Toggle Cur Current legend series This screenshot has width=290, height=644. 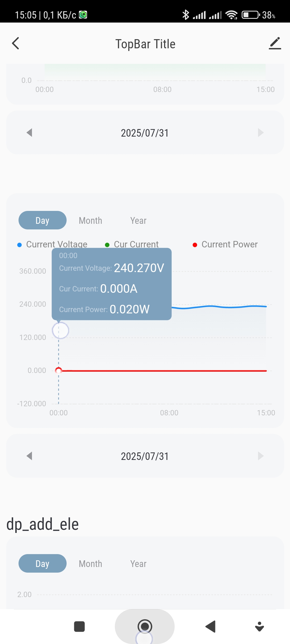[132, 244]
